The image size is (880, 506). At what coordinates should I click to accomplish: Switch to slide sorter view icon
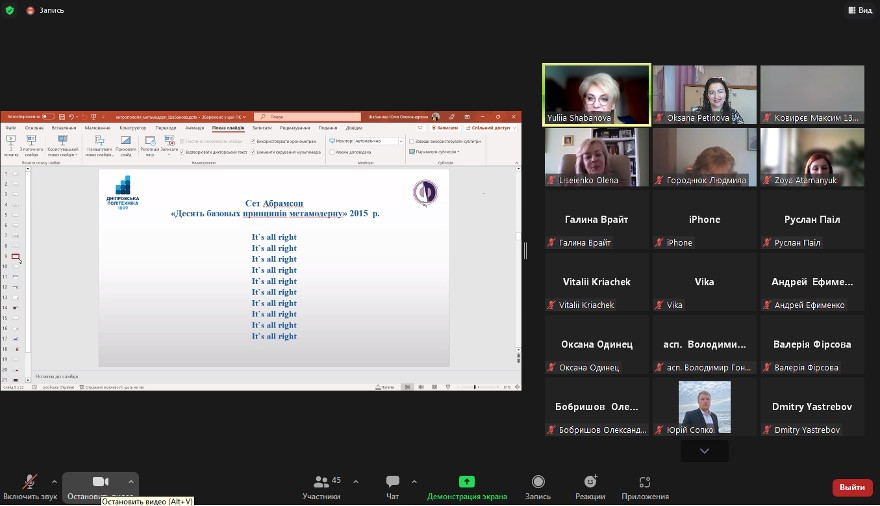[x=421, y=387]
